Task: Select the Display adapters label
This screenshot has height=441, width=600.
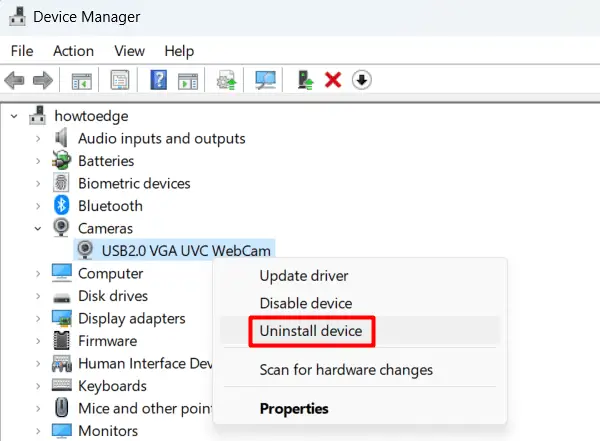Action: [132, 318]
